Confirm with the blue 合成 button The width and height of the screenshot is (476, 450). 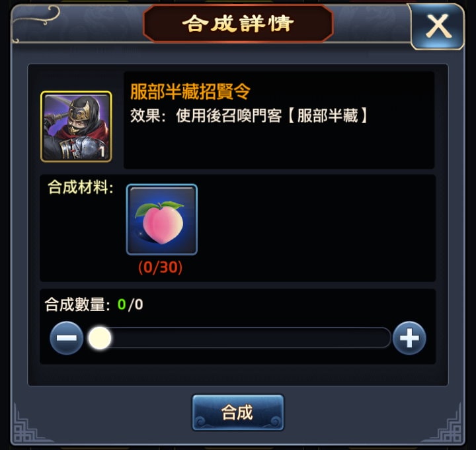click(x=238, y=412)
